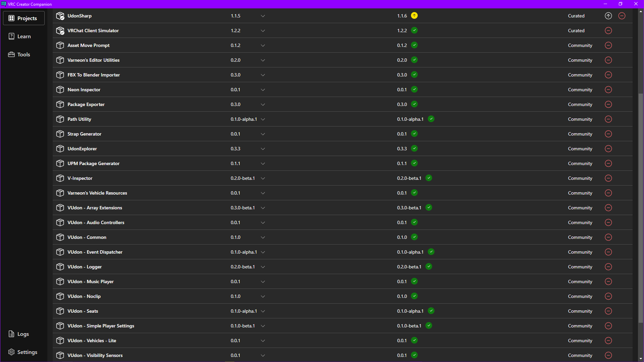This screenshot has width=644, height=362.
Task: Select the Strap Generator package row
Action: [x=342, y=134]
